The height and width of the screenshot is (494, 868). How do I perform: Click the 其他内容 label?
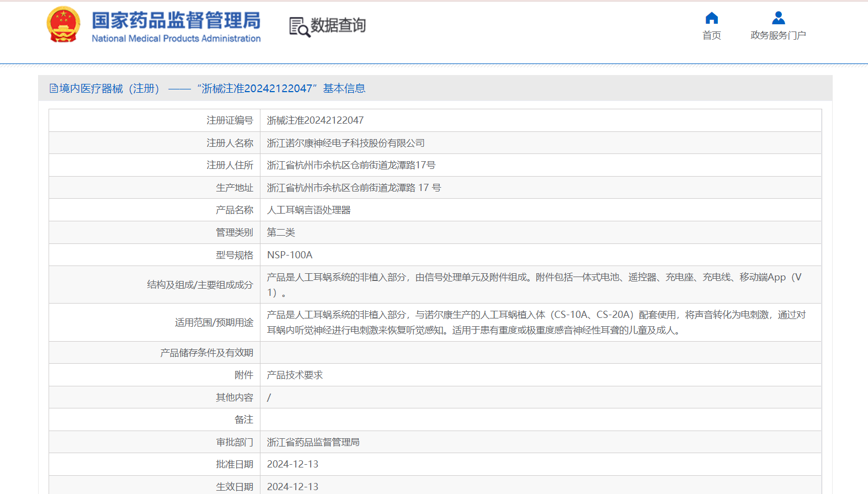pos(235,397)
